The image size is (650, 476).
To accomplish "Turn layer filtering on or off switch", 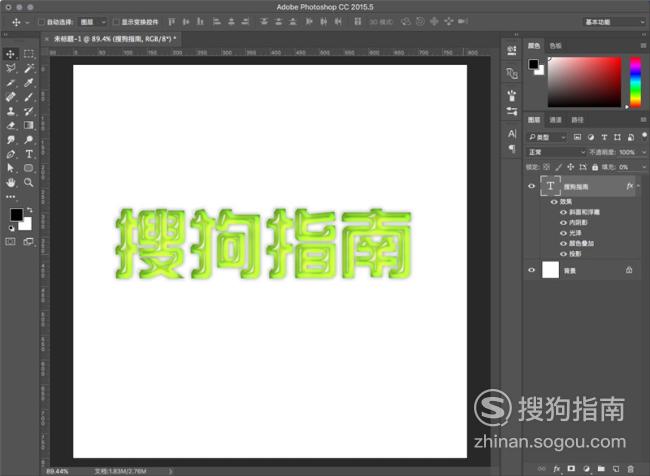I will (x=644, y=136).
